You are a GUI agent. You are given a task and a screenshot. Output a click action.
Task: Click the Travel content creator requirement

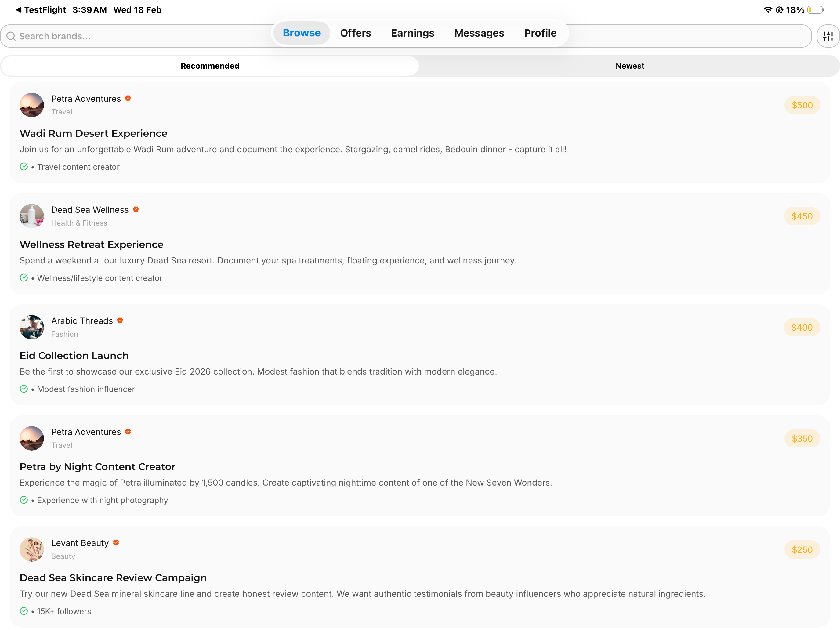point(78,167)
